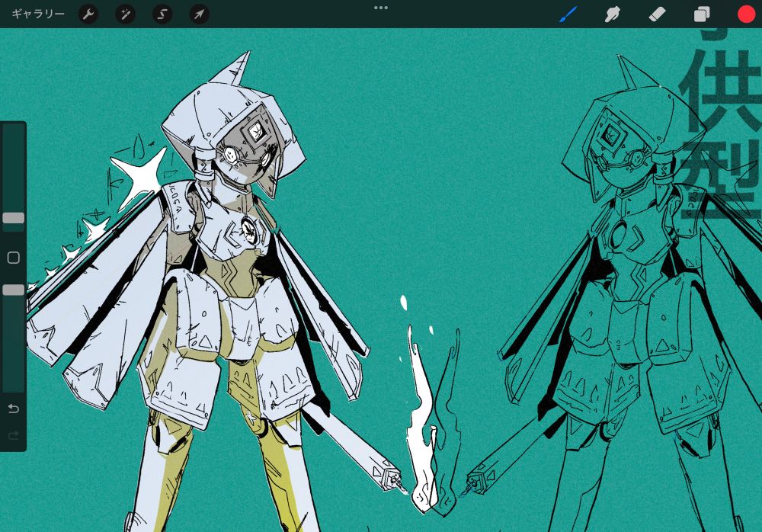Select the Smudge tool

click(613, 14)
